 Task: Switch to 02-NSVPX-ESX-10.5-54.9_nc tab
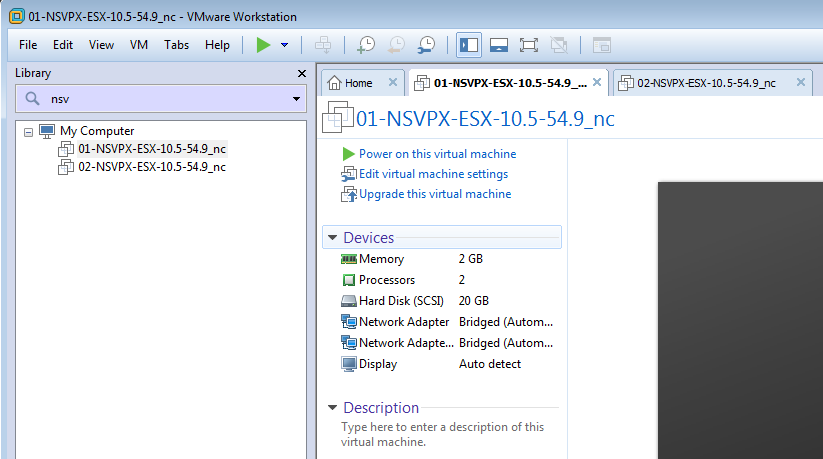[x=706, y=83]
